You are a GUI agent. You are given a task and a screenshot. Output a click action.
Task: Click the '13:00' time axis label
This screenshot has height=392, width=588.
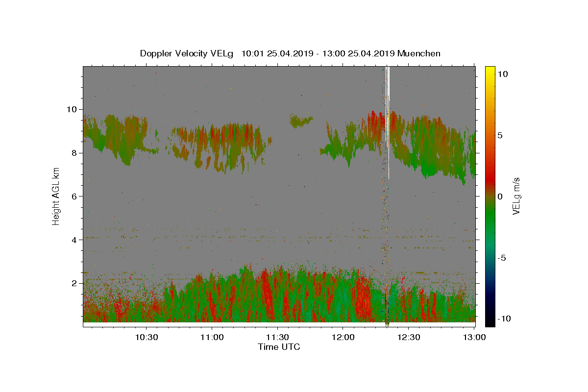tap(474, 337)
